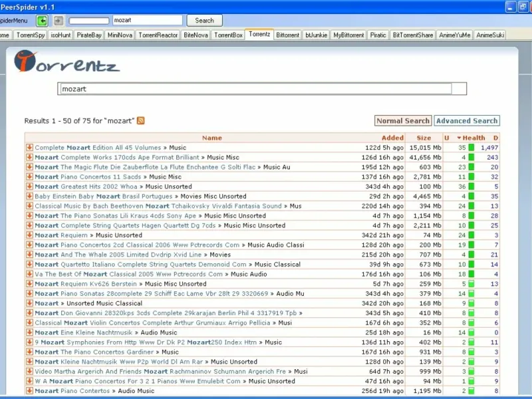Viewport: 532px width, 399px height.
Task: Go to the Bittorrent tab
Action: coord(288,35)
